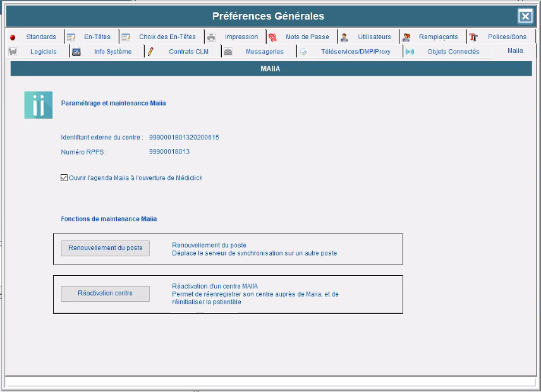The height and width of the screenshot is (392, 541).
Task: Select the Maiia tab
Action: 514,51
